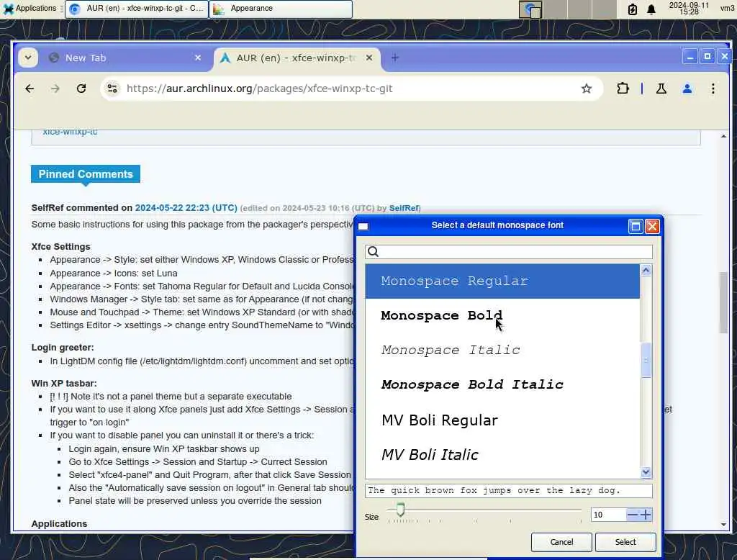The height and width of the screenshot is (560, 737).
Task: Click the panel clock showing 15:28
Action: tap(689, 9)
